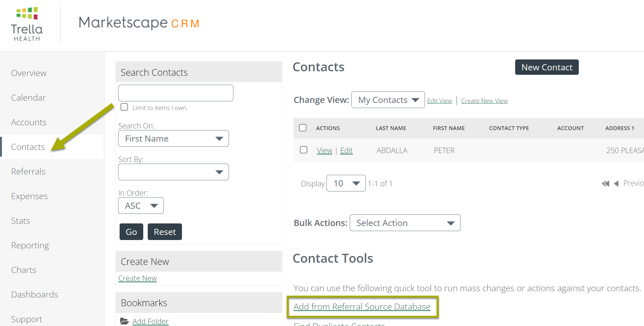
Task: Click the New Contact button
Action: pos(547,67)
